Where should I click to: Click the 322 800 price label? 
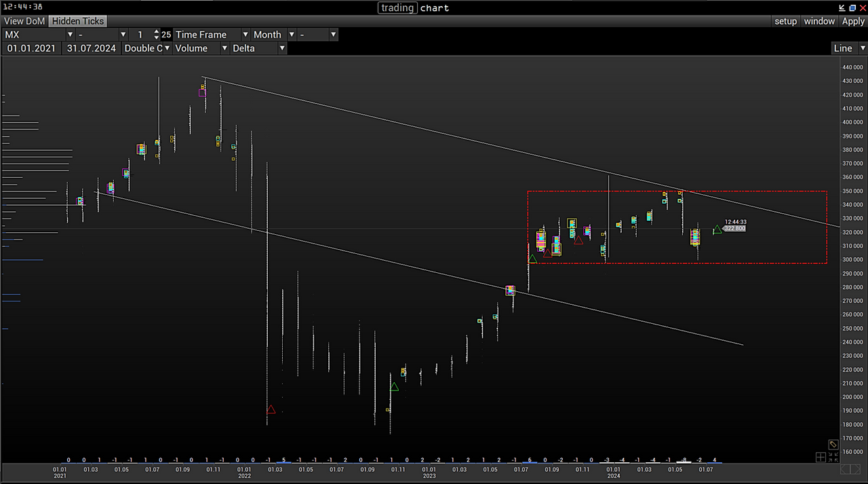click(x=734, y=229)
